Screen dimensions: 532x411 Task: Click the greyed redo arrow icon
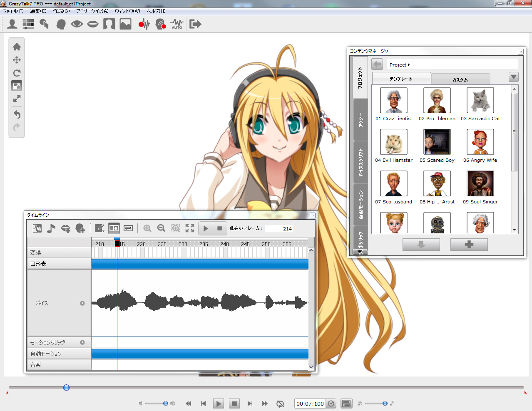pyautogui.click(x=17, y=127)
